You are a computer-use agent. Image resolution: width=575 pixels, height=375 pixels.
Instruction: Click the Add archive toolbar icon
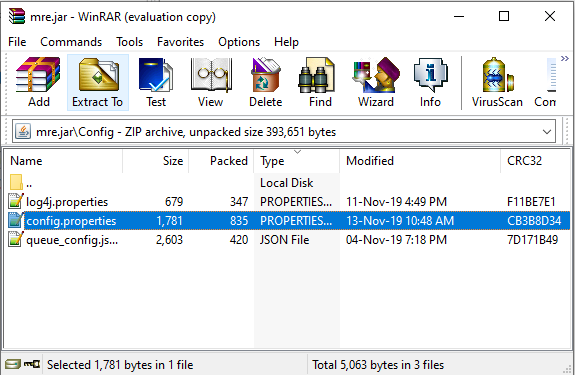pos(38,82)
